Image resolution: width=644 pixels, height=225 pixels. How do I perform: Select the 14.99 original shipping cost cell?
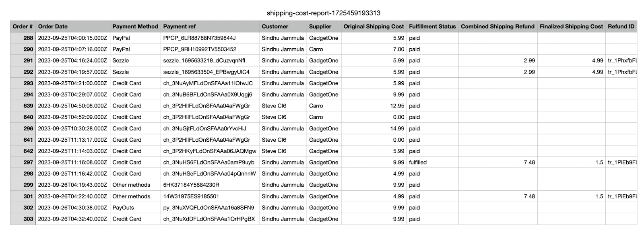374,128
